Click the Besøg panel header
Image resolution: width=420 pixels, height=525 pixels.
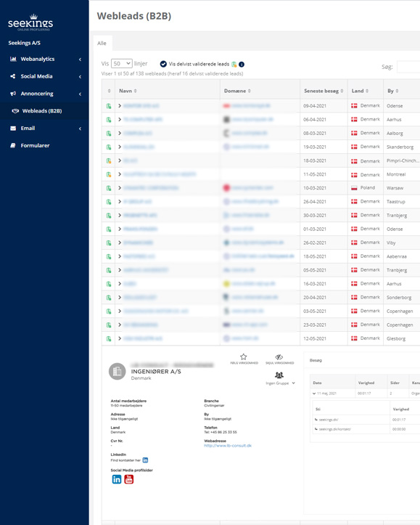[316, 360]
